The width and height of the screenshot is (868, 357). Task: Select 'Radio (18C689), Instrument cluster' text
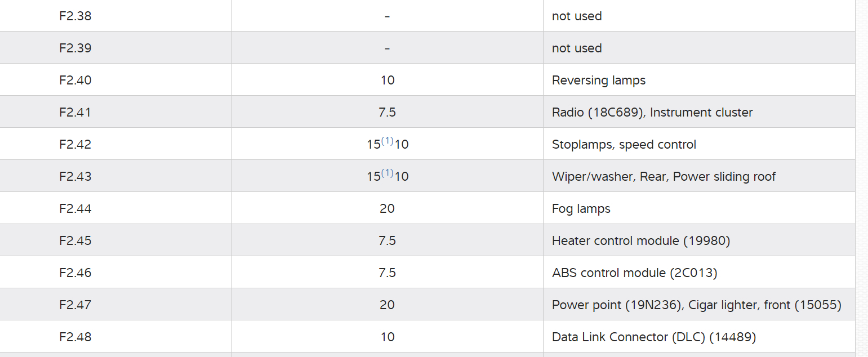pos(652,112)
